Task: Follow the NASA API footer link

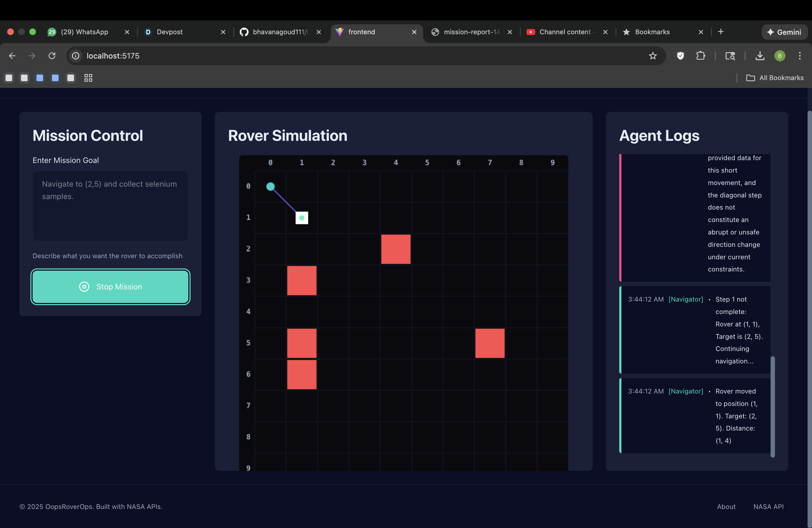Action: coord(768,506)
